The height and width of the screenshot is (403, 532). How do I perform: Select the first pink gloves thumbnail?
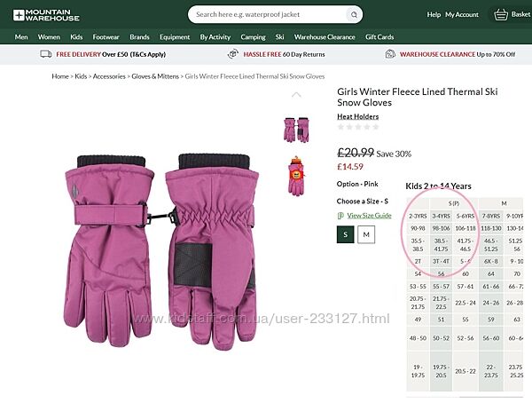(296, 130)
